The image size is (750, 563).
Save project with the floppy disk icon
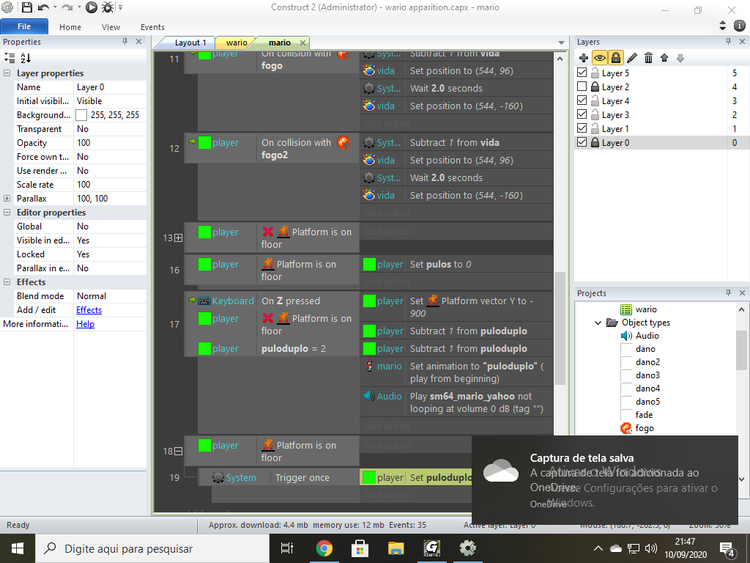[x=26, y=8]
